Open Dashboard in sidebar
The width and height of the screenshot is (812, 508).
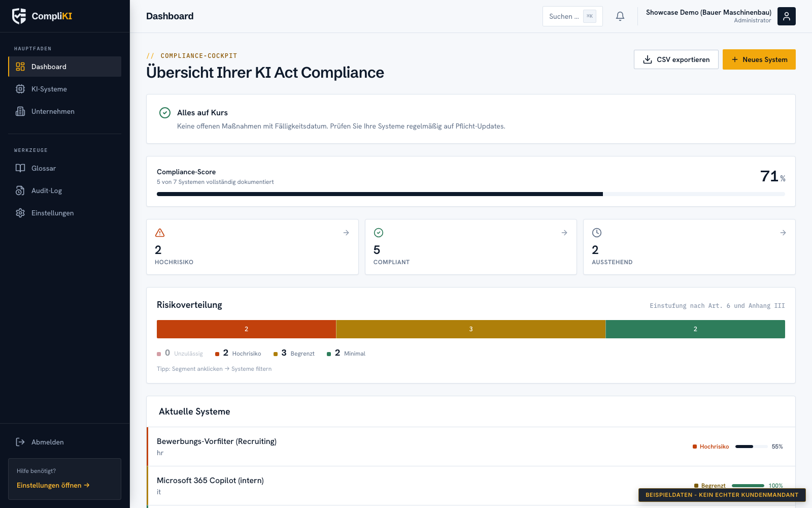(64, 67)
